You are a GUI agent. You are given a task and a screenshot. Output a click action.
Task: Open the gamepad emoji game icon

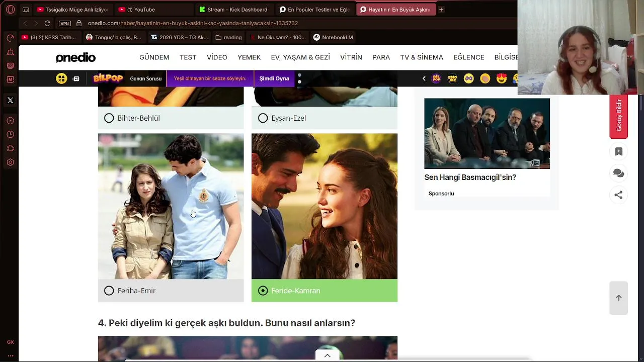coord(468,78)
